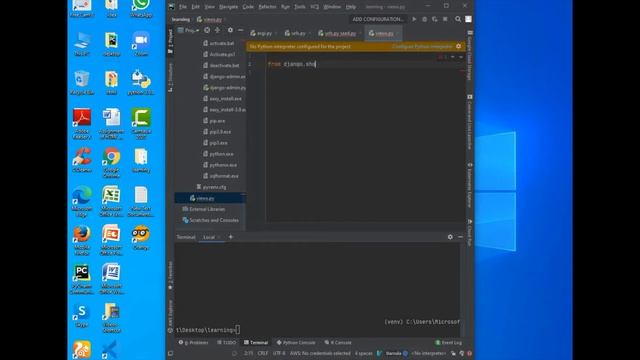Click the Local terminal tab
Image resolution: width=640 pixels, height=360 pixels.
pyautogui.click(x=209, y=237)
